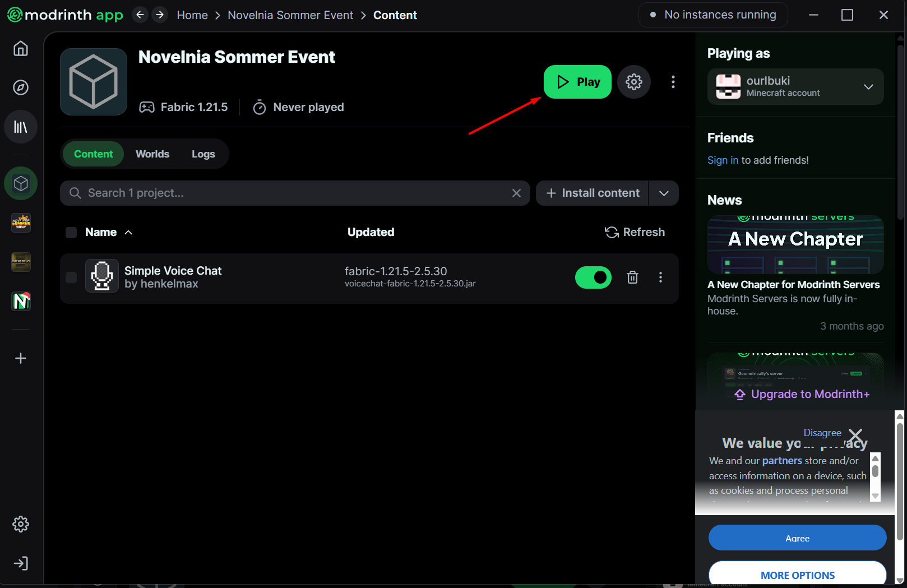This screenshot has height=588, width=907.
Task: Switch to the Logs tab
Action: click(203, 154)
